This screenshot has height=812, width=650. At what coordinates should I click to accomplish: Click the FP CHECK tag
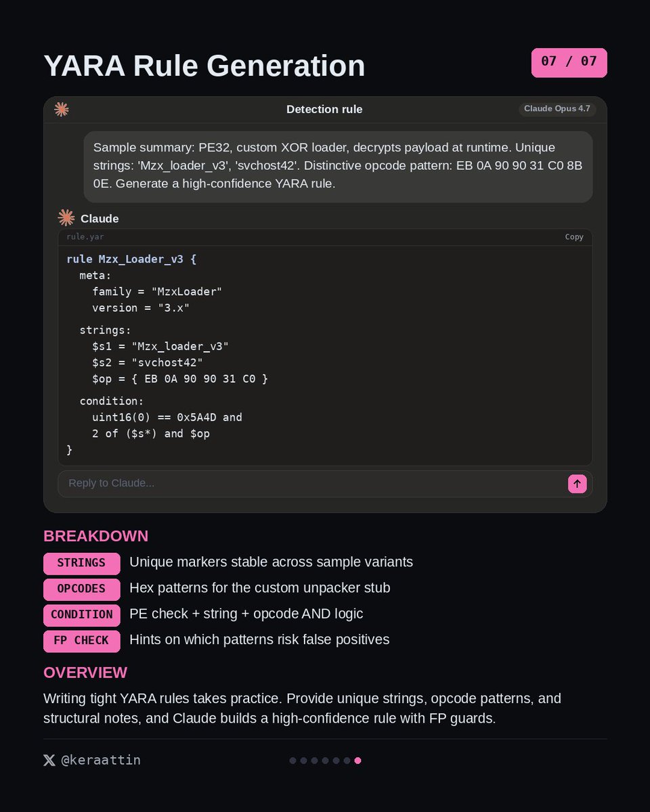81,641
